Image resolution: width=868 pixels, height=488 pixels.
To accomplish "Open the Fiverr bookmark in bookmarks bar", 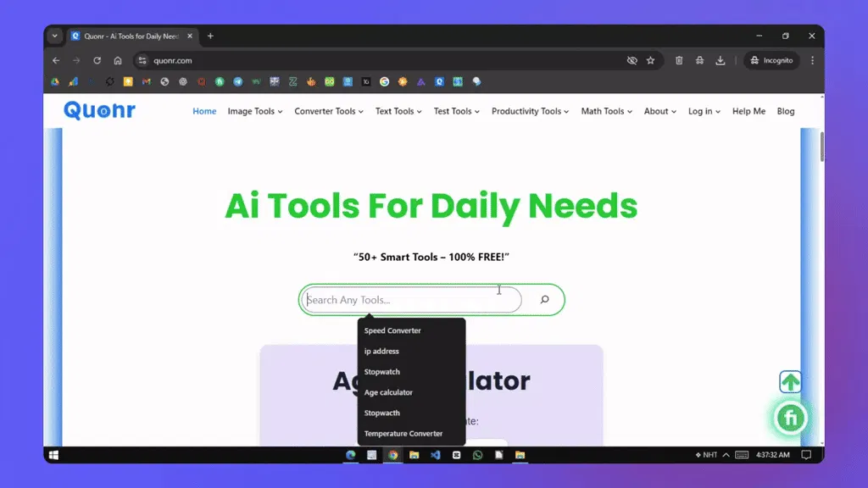I will (x=220, y=81).
